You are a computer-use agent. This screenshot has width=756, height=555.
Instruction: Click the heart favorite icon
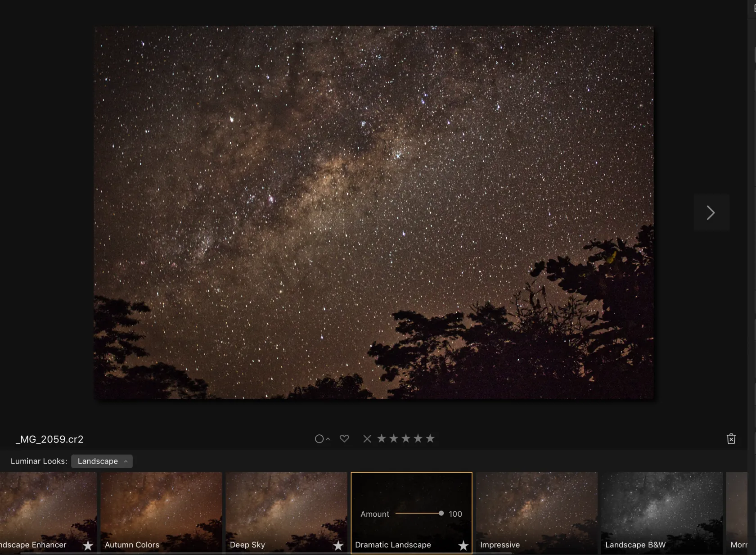344,438
